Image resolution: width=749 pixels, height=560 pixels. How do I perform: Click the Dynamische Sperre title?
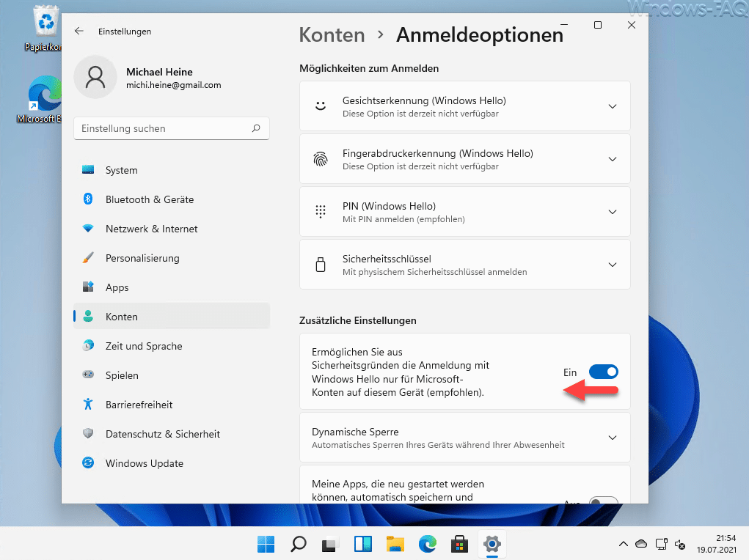(355, 432)
